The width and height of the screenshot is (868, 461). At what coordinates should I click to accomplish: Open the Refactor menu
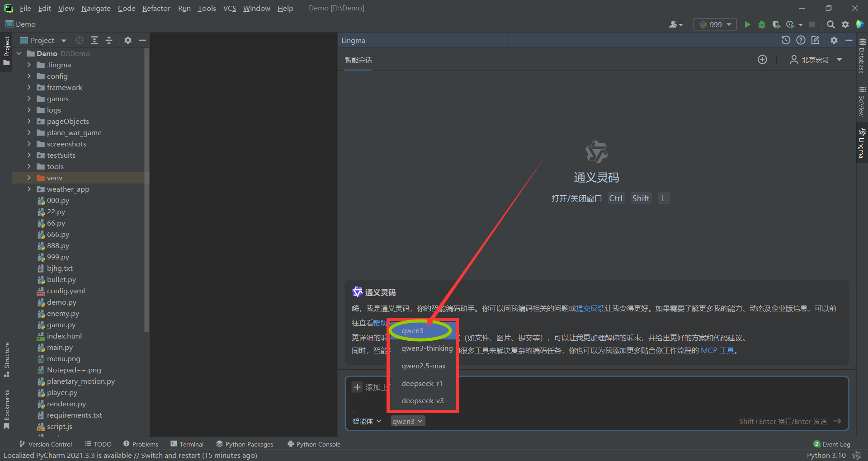click(156, 8)
